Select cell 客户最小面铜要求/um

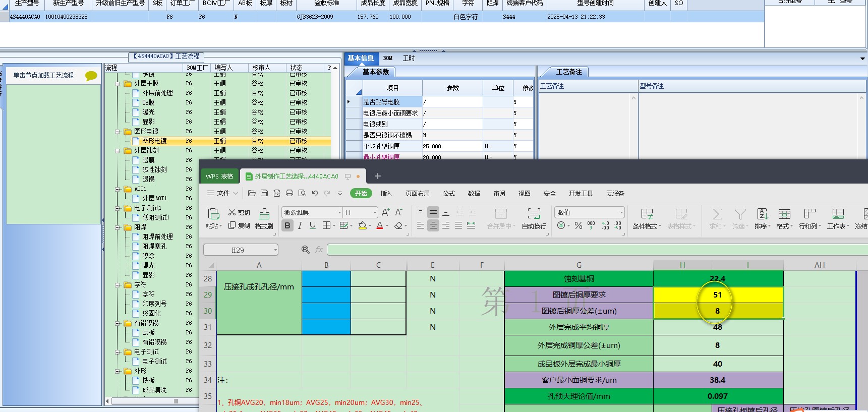click(578, 380)
